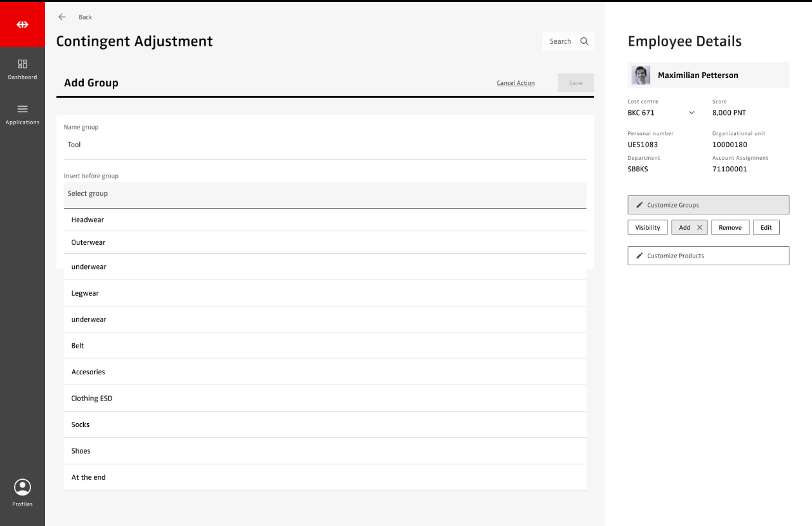Screen dimensions: 812x526
Task: Open Profiles in the sidebar
Action: 22,492
